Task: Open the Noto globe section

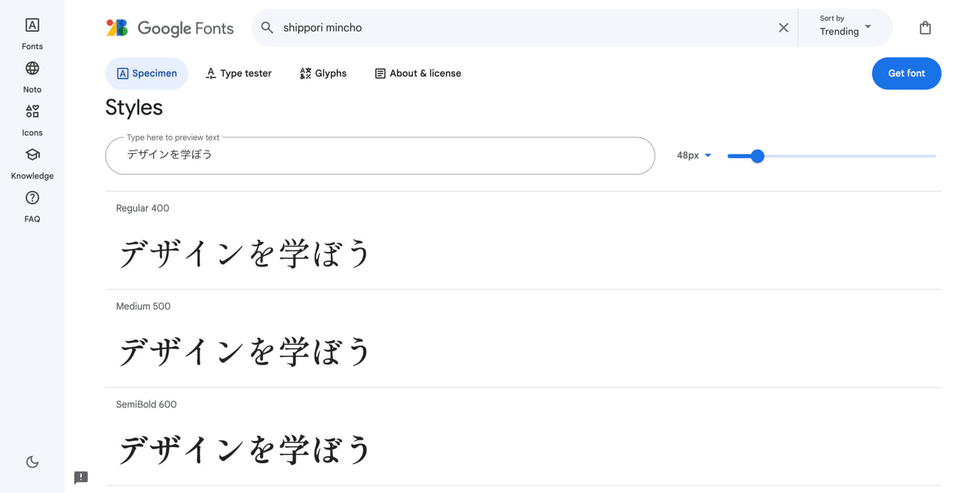Action: point(32,77)
